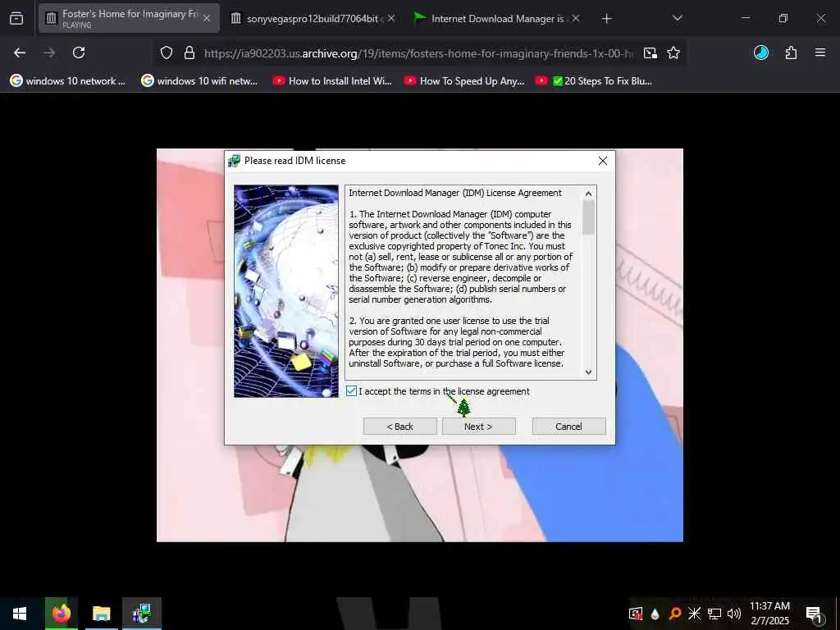Viewport: 840px width, 630px height.
Task: Open the Firefox application menu
Action: point(820,52)
